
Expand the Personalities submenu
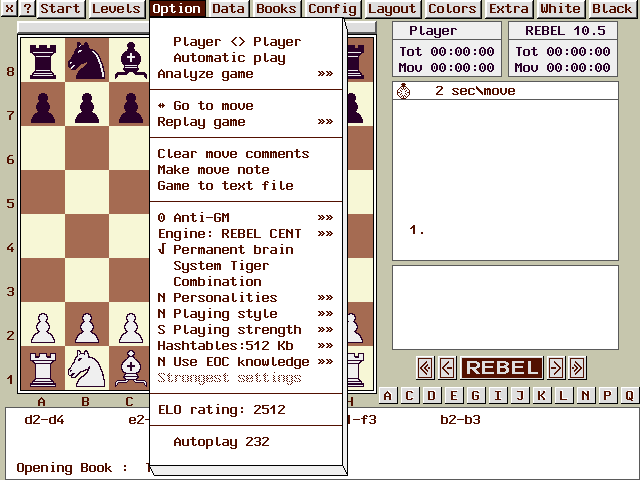(246, 298)
